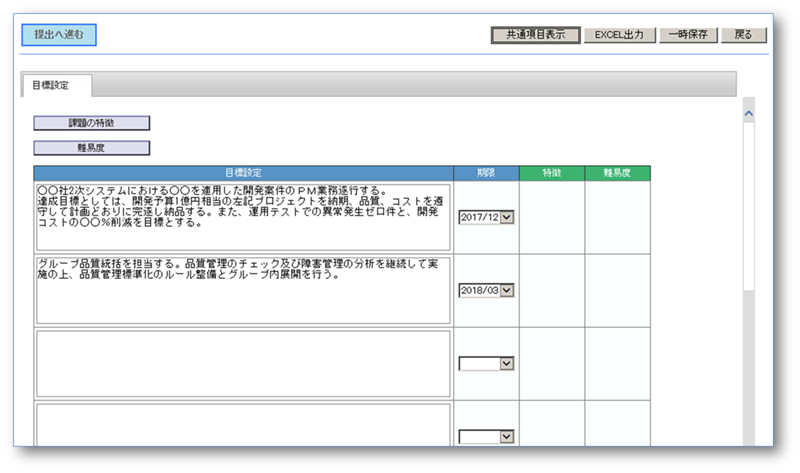Open the 2017/12 deadline dropdown
The height and width of the screenshot is (473, 800).
pyautogui.click(x=506, y=217)
